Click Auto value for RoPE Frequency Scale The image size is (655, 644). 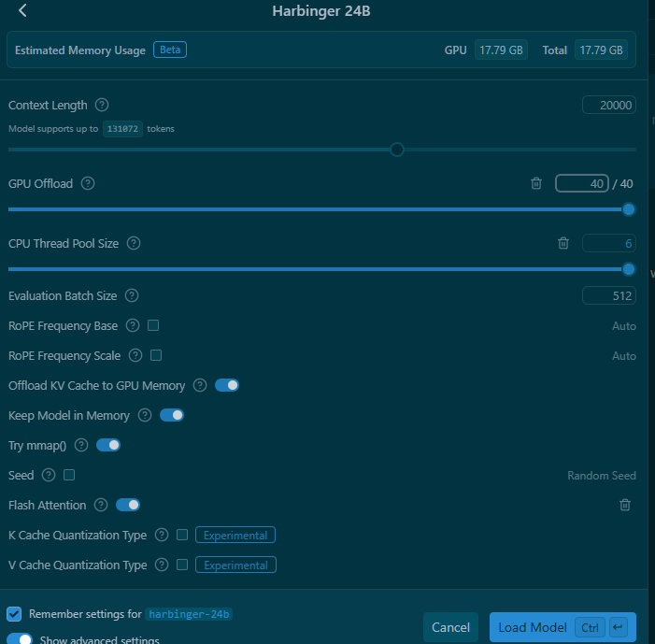(x=624, y=356)
